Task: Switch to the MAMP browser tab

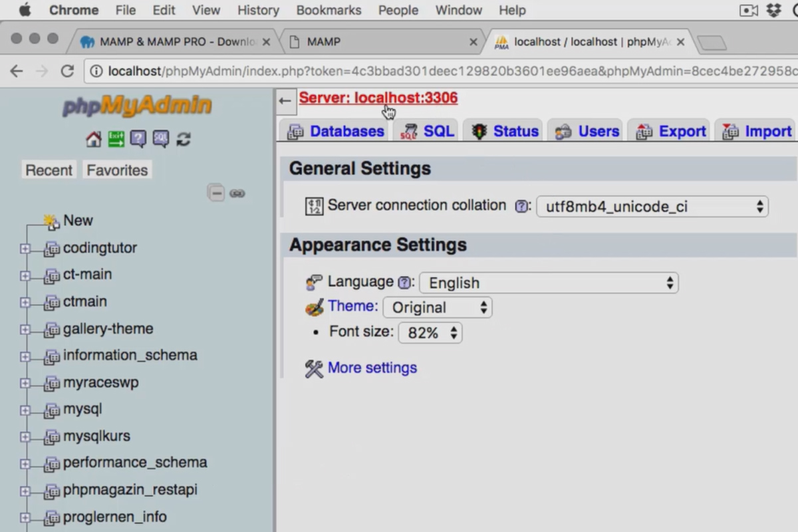Action: 382,42
